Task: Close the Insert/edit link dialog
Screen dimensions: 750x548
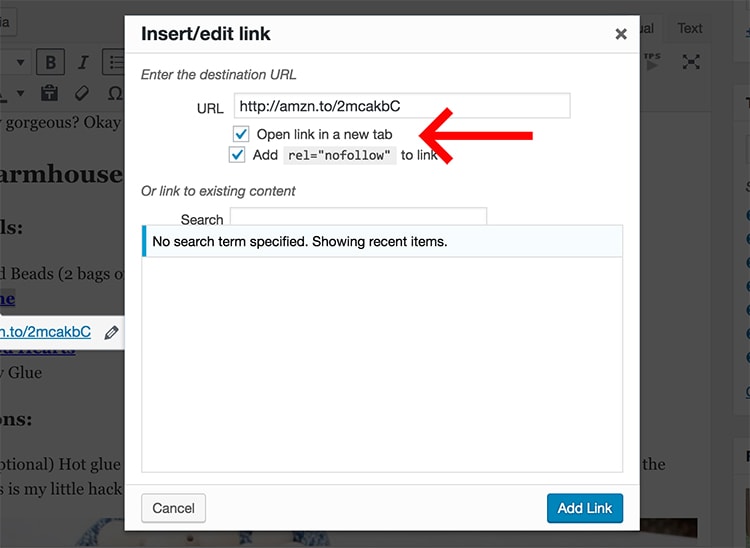Action: (x=621, y=34)
